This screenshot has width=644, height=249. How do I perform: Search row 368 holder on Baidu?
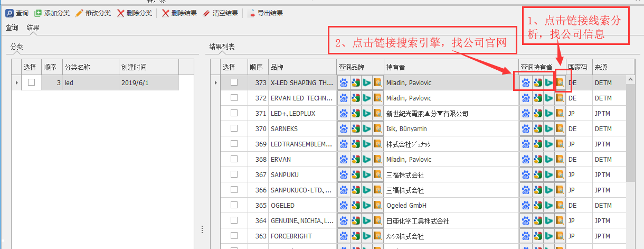[526, 159]
